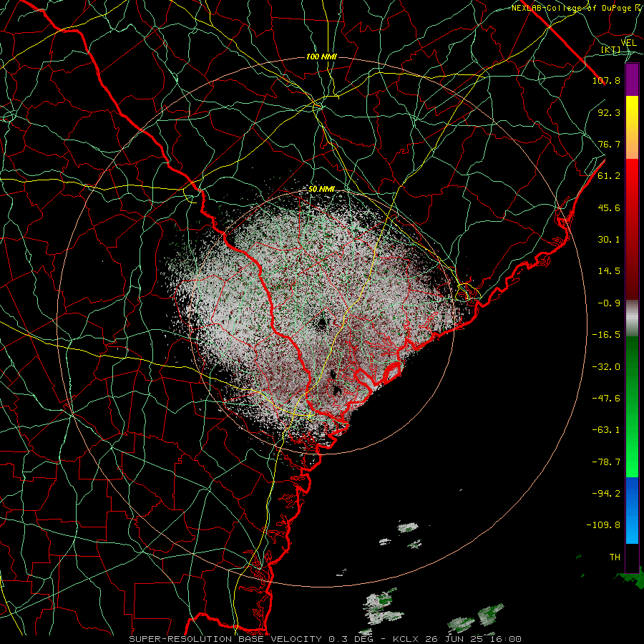Viewport: 644px width, 644px height.
Task: Click the Super-Resolution Base Velocity caption
Action: [x=326, y=639]
